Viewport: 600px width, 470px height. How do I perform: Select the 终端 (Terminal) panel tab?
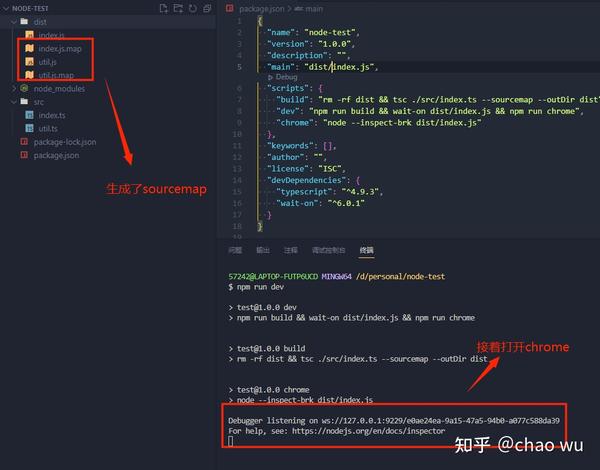click(x=366, y=250)
